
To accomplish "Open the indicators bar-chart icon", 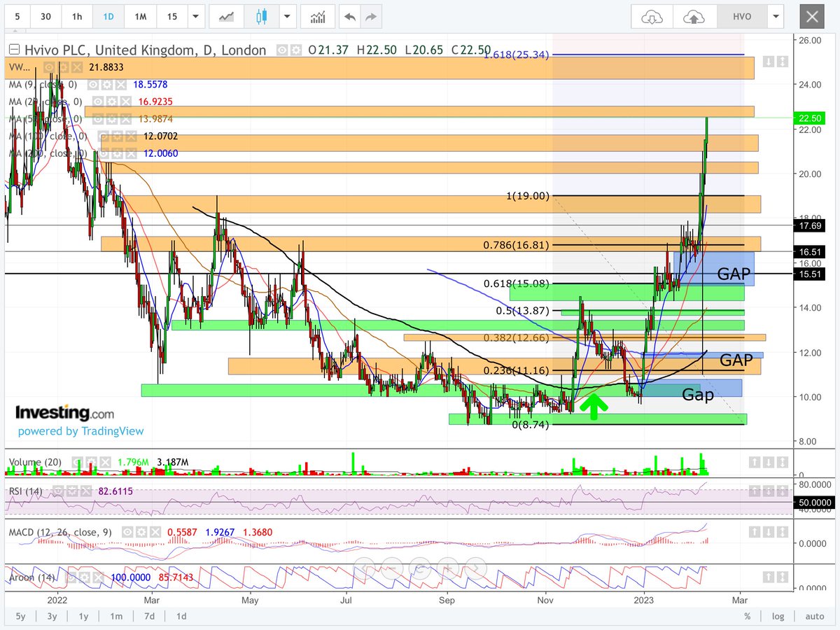I will tap(318, 16).
